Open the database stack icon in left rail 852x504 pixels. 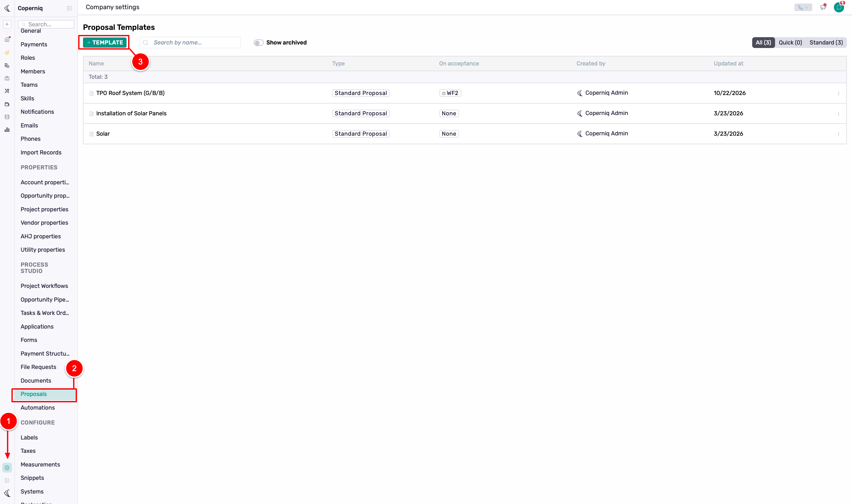tap(7, 117)
